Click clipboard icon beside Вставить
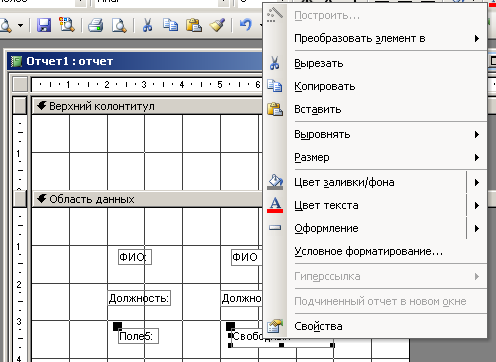This screenshot has width=496, height=362. pos(275,109)
